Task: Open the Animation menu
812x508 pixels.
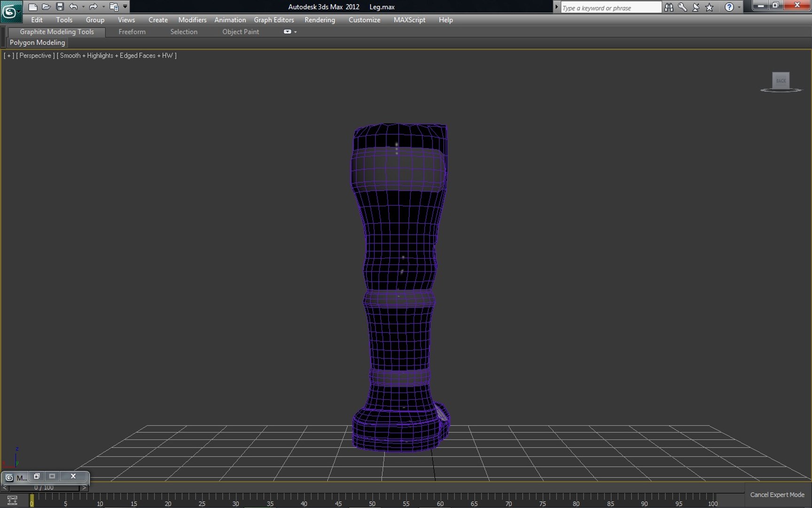Action: pos(230,20)
